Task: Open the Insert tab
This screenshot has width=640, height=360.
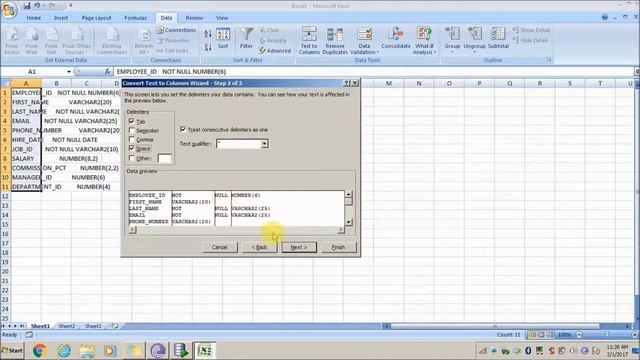Action: [x=61, y=18]
